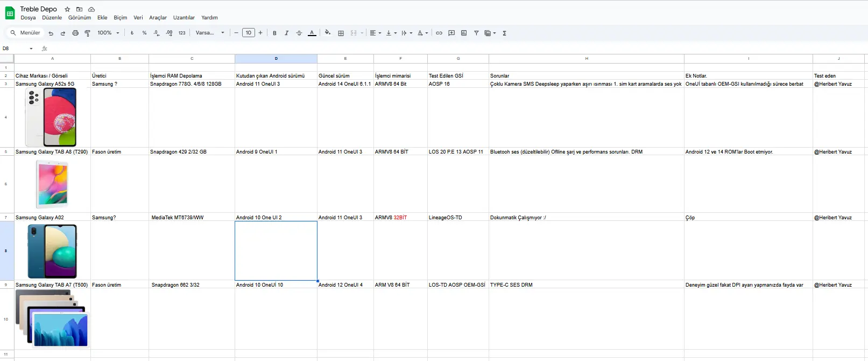This screenshot has width=868, height=361.
Task: Select the 'Test Edilen GSİ' header cell
Action: coord(458,76)
